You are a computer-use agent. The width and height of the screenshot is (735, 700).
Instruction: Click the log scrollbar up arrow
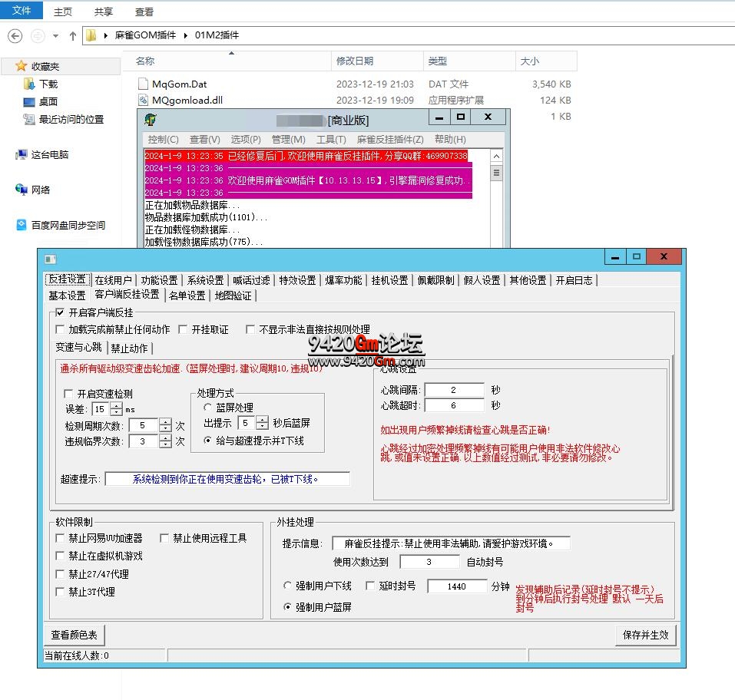[x=496, y=156]
